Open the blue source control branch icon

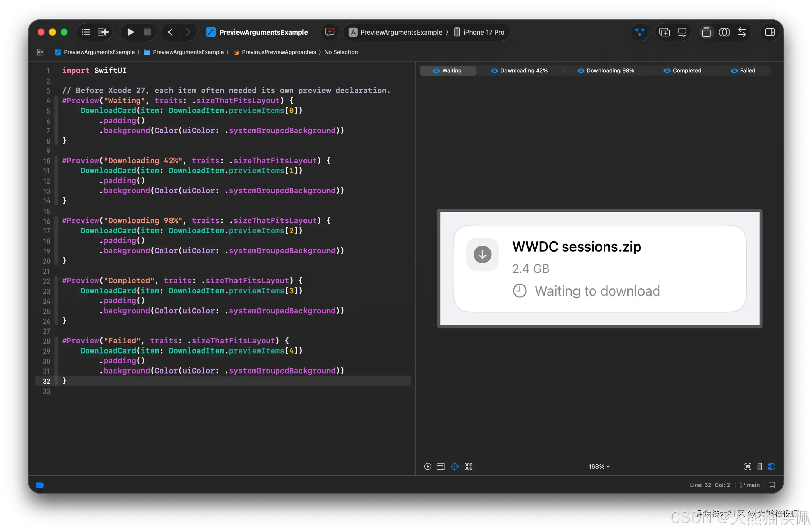[x=640, y=32]
